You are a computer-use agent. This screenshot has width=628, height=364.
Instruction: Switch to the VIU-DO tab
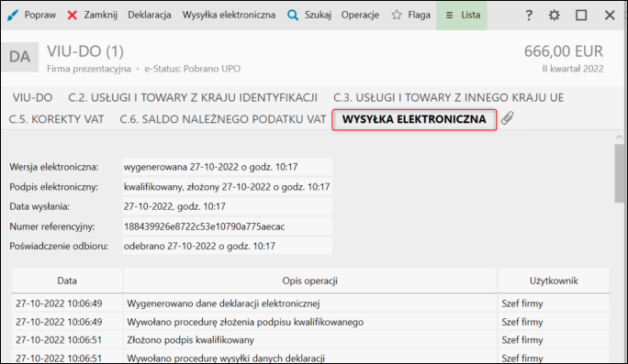click(32, 97)
